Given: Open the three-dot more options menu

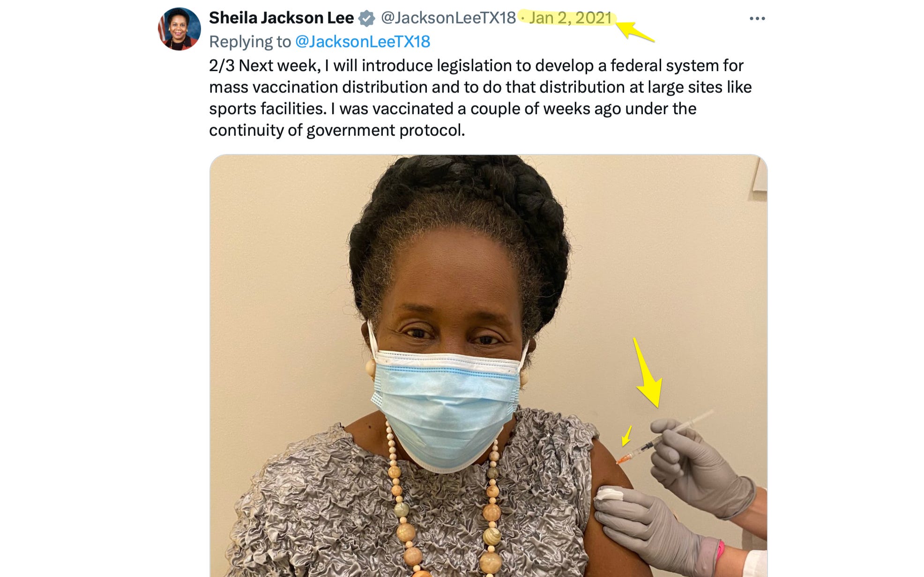Looking at the screenshot, I should click(757, 18).
